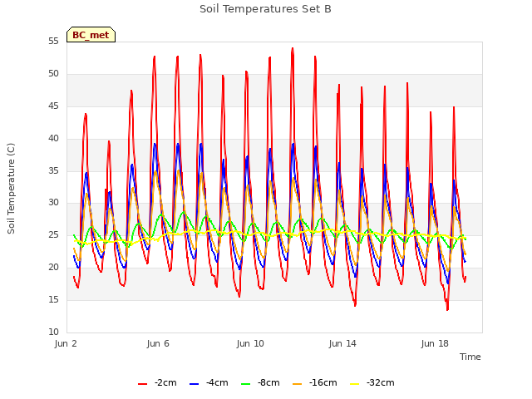The width and height of the screenshot is (532, 399).
Task: Click the lowest red -2cm trough near 13.5
Action: (447, 309)
